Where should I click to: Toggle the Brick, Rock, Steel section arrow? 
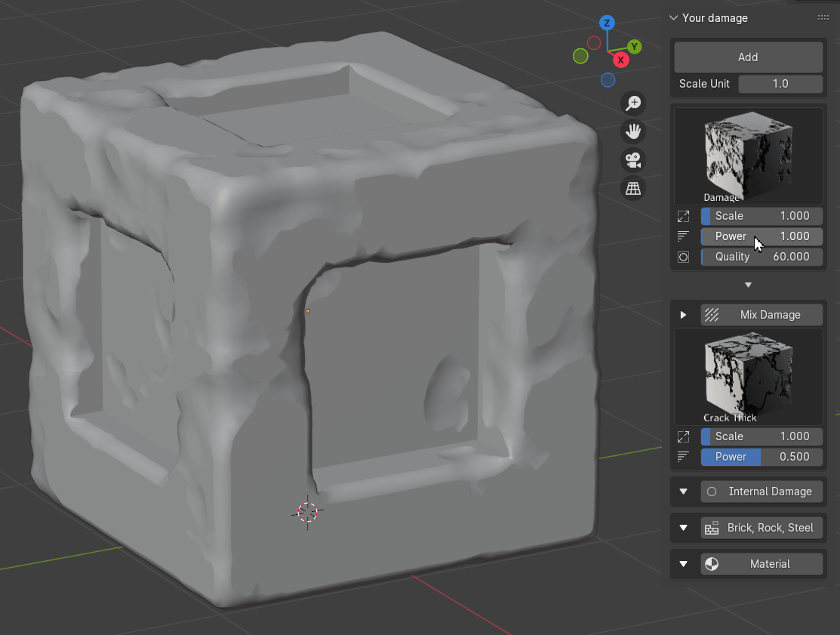pos(684,528)
